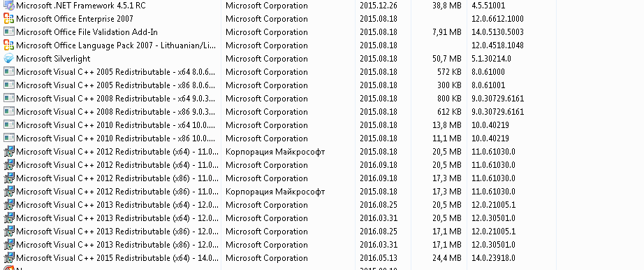Click the Office Language Pack 2007 icon
Screen dimensions: 644x270
(8, 45)
